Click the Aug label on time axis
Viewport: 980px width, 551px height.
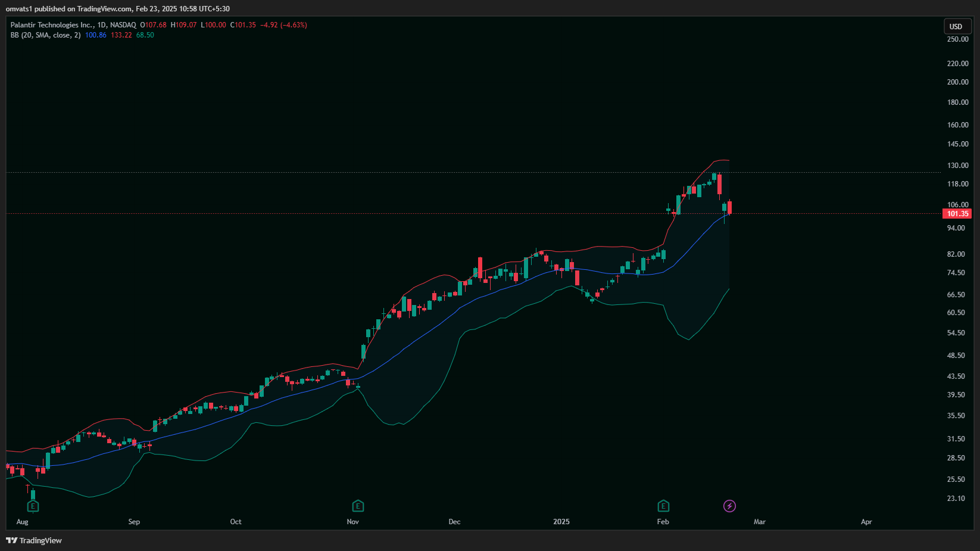click(x=23, y=522)
